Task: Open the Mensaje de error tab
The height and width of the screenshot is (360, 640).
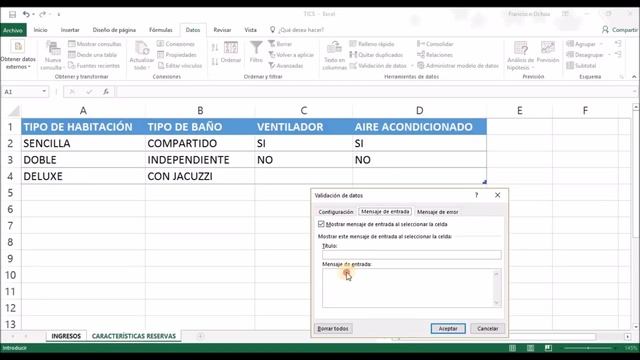Action: [438, 212]
